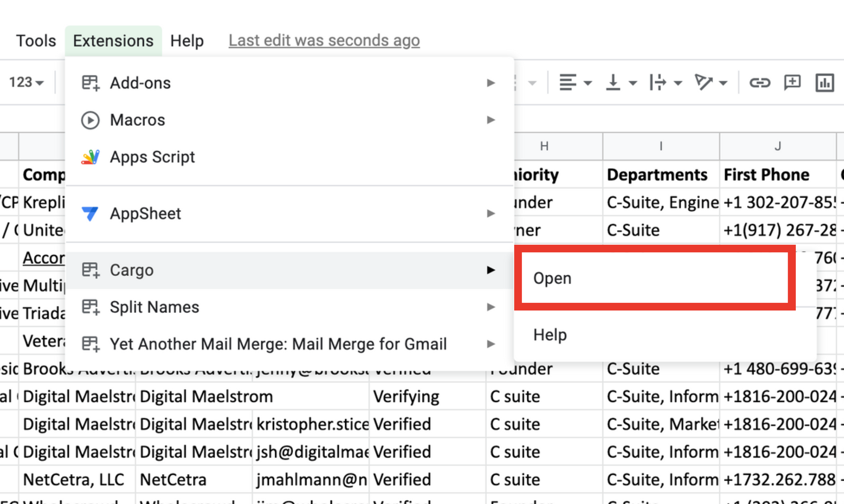
Task: Click cell '+1 302-207-85' phone number
Action: [778, 202]
